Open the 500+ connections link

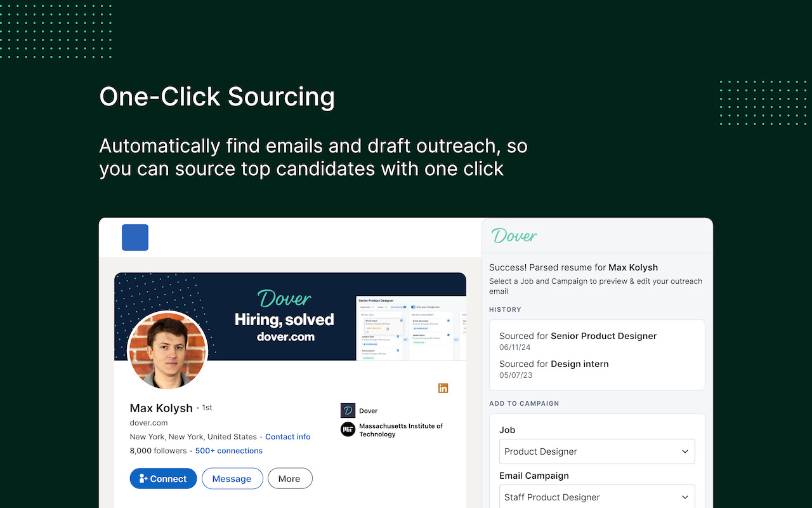coord(228,450)
